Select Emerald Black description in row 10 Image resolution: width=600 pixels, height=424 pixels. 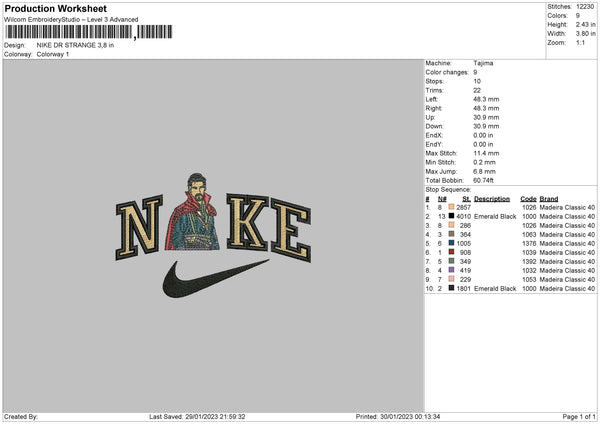point(495,289)
